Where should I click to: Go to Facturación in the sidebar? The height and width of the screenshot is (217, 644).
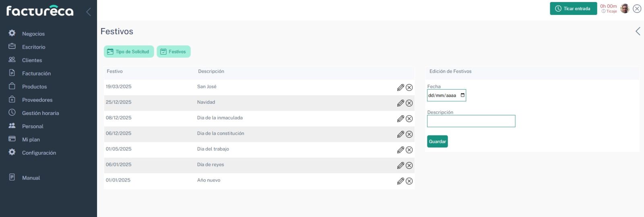36,74
